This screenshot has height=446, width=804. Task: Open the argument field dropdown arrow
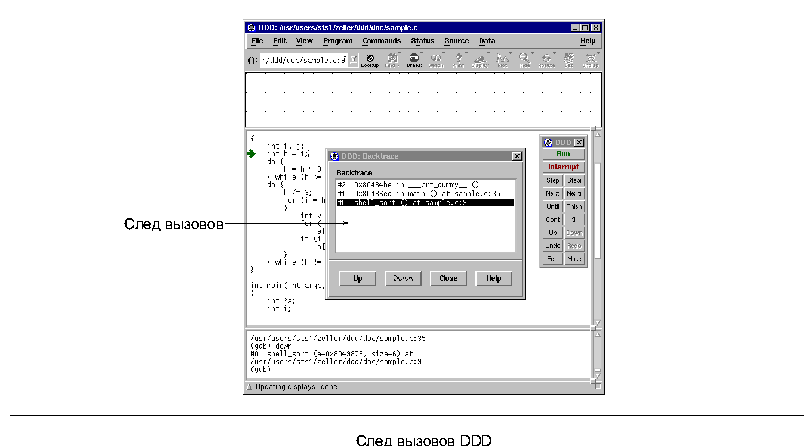(x=353, y=60)
